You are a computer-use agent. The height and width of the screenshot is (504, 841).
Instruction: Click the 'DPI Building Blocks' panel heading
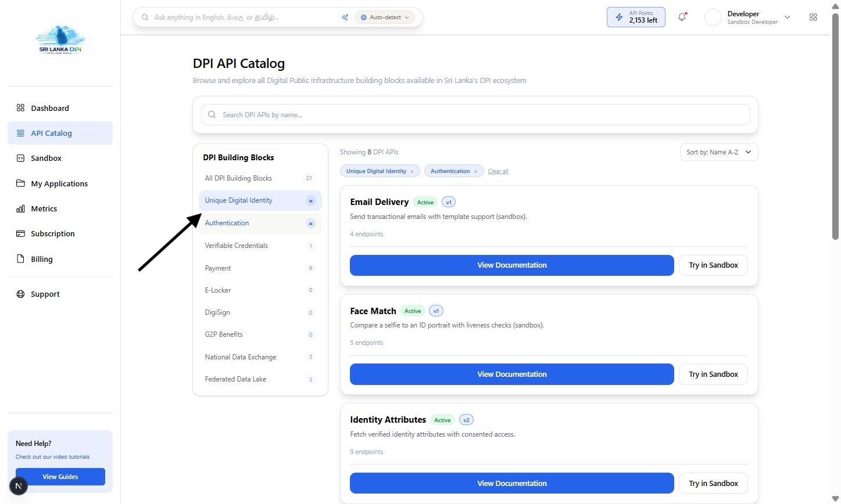point(238,157)
